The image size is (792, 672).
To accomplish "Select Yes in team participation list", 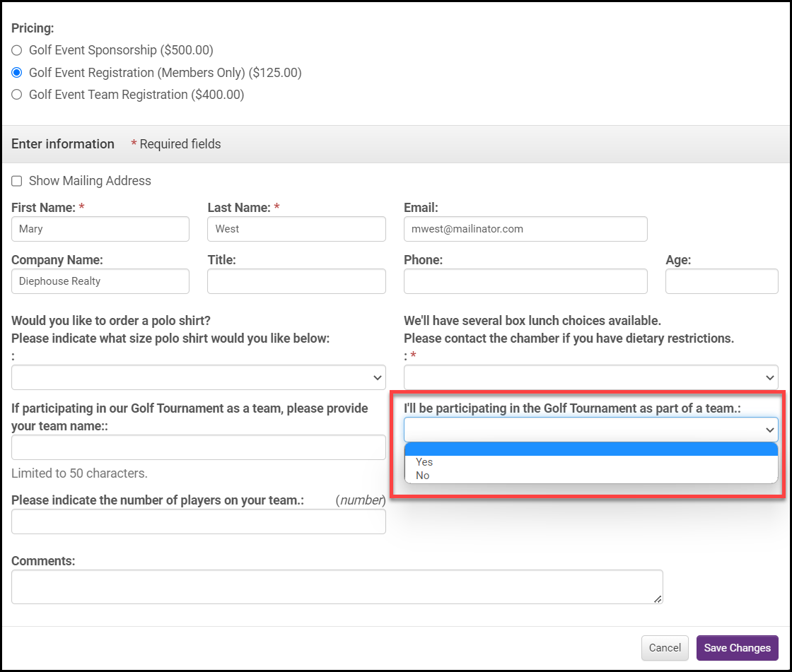I will tap(424, 462).
